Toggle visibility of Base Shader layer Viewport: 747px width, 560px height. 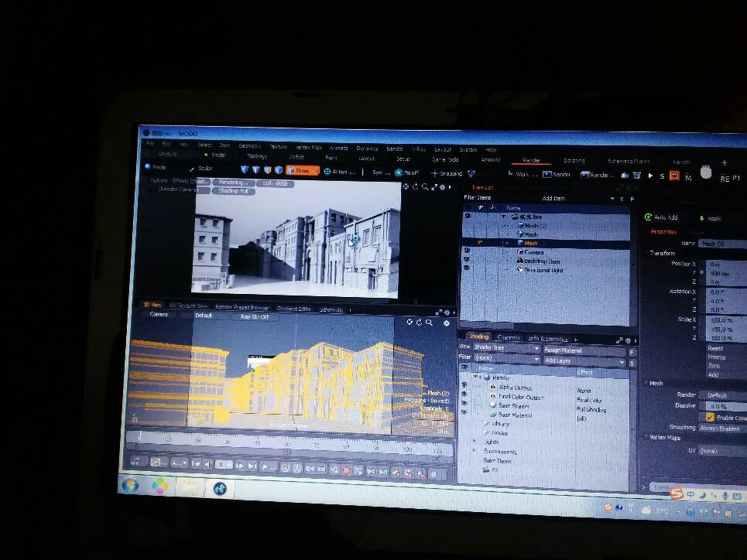[x=464, y=403]
